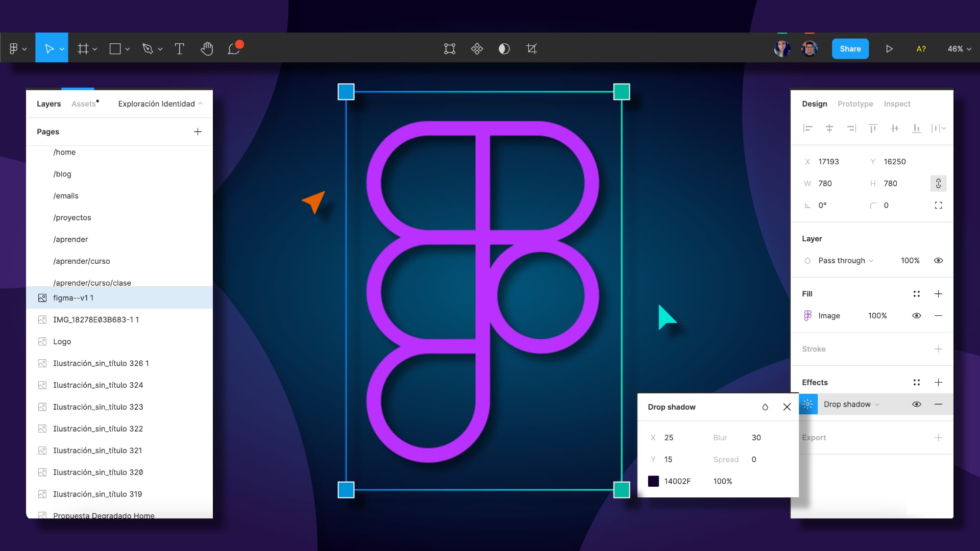Switch to the Assets panel
The width and height of the screenshot is (980, 551).
pyautogui.click(x=83, y=104)
